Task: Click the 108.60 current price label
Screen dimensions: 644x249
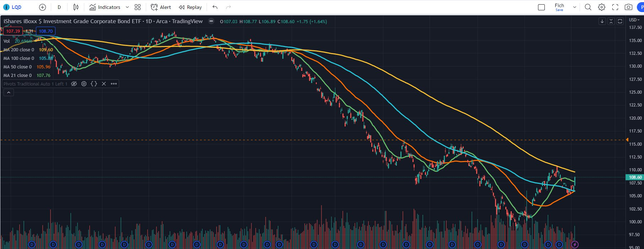Action: tap(635, 177)
